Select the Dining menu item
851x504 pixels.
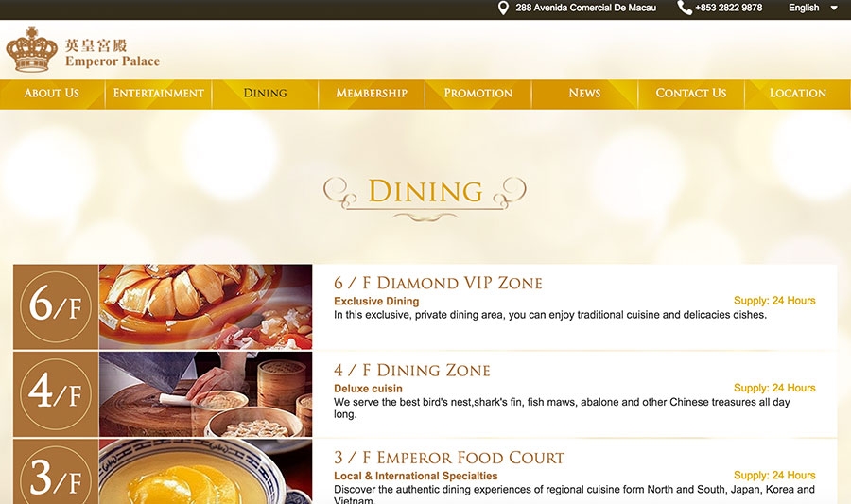[x=265, y=94]
